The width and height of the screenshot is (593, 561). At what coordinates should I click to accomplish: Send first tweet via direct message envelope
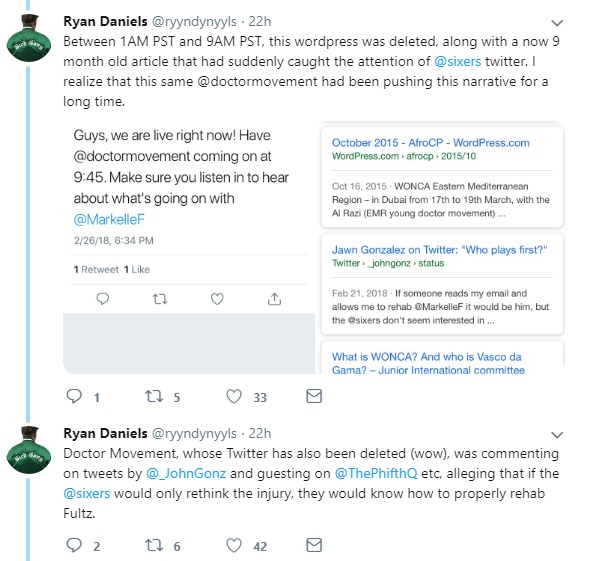(x=314, y=396)
